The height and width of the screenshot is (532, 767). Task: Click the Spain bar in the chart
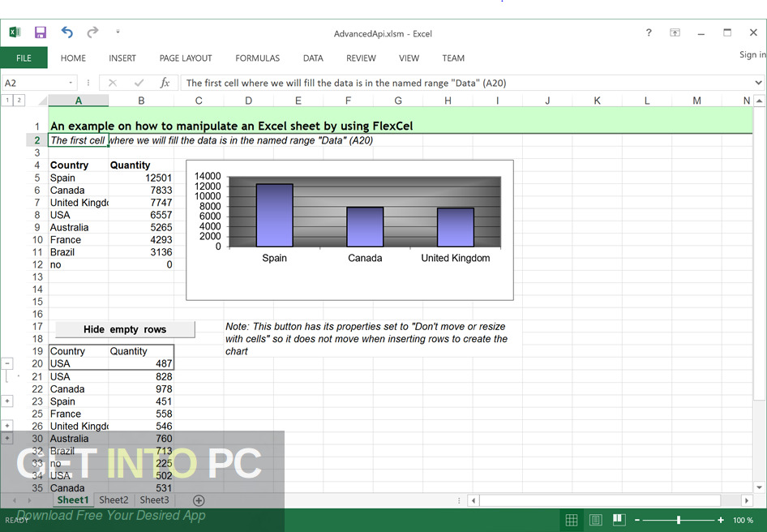click(274, 216)
